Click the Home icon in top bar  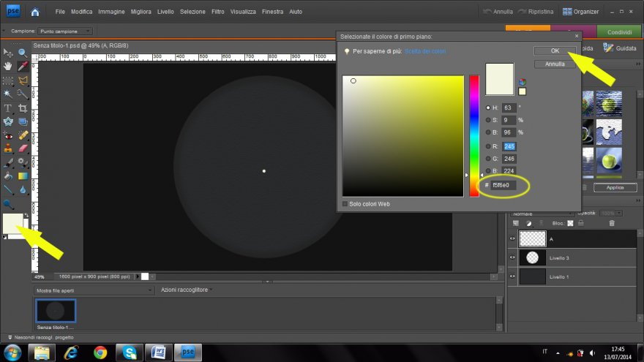(35, 12)
